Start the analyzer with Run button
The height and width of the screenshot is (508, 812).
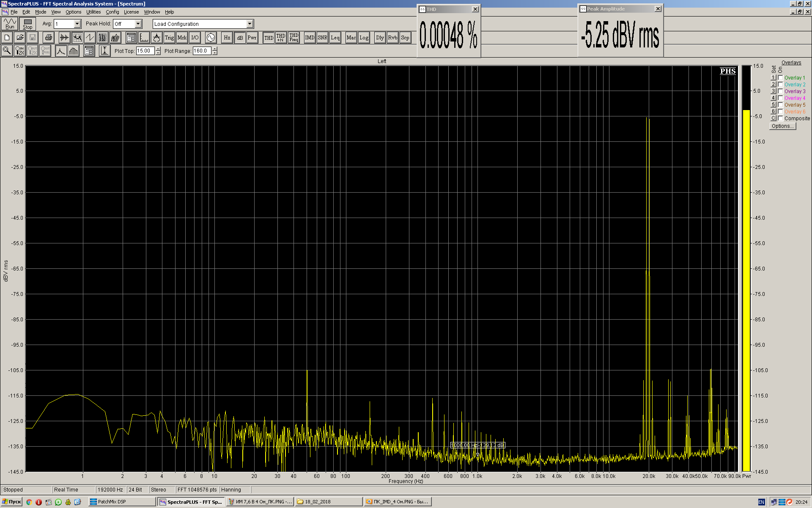point(10,24)
